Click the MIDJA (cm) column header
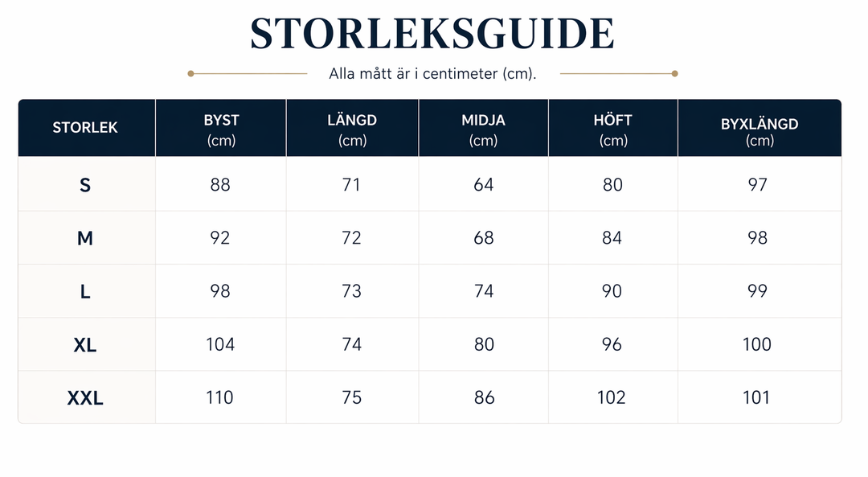The image size is (868, 477). [x=483, y=130]
